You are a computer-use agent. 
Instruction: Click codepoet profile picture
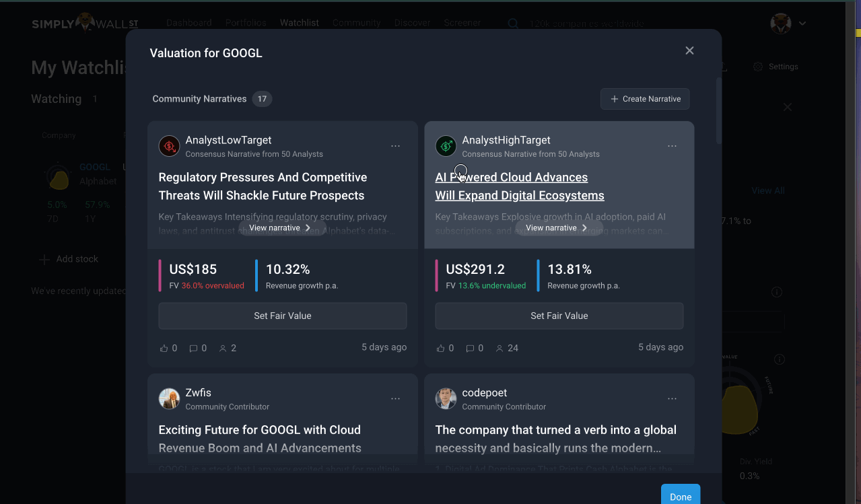[446, 398]
